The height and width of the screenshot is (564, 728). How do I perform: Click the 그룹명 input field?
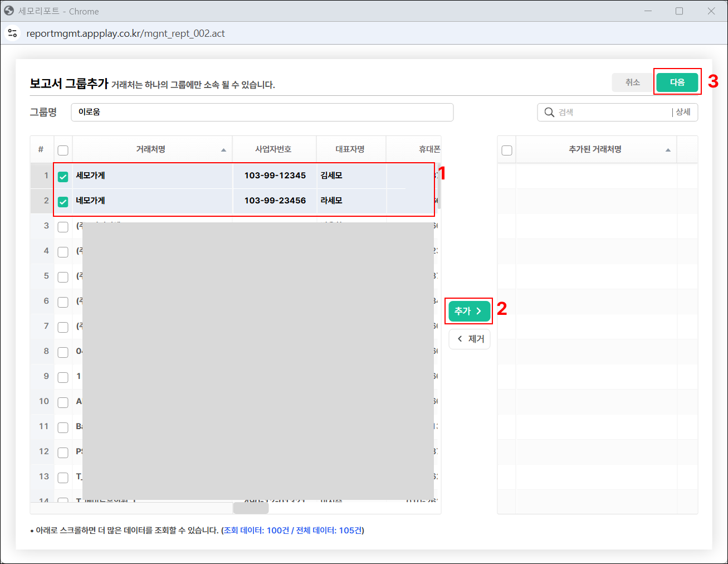click(x=262, y=112)
